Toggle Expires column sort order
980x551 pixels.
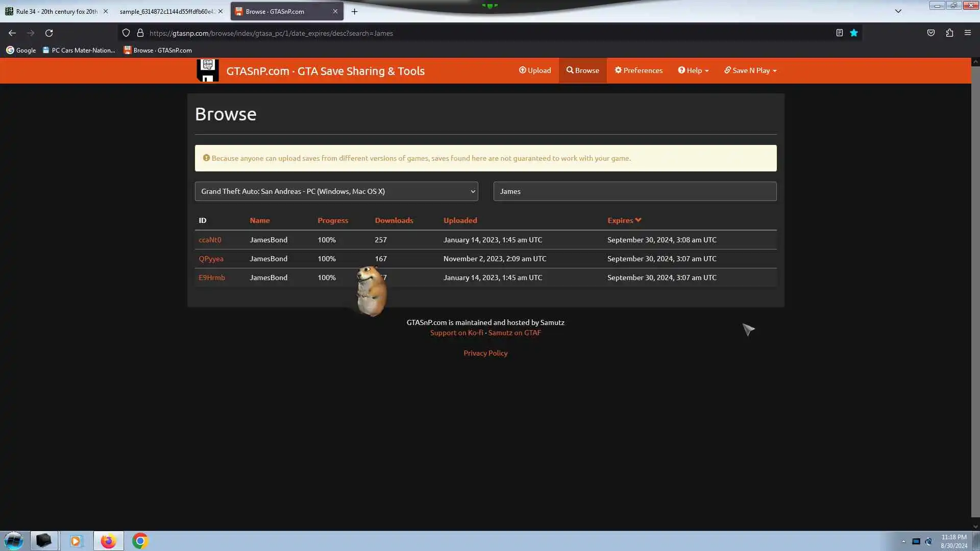(x=624, y=220)
